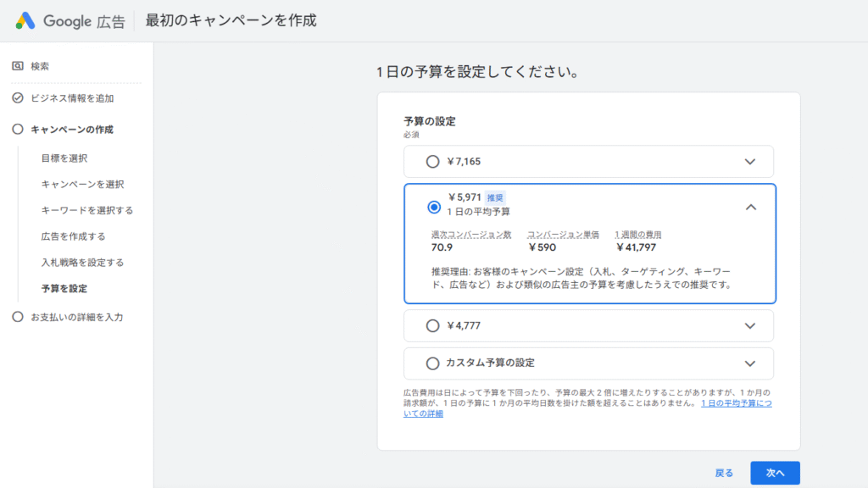This screenshot has width=868, height=488.
Task: Expand the カスタム予算の設定 details
Action: pos(749,363)
